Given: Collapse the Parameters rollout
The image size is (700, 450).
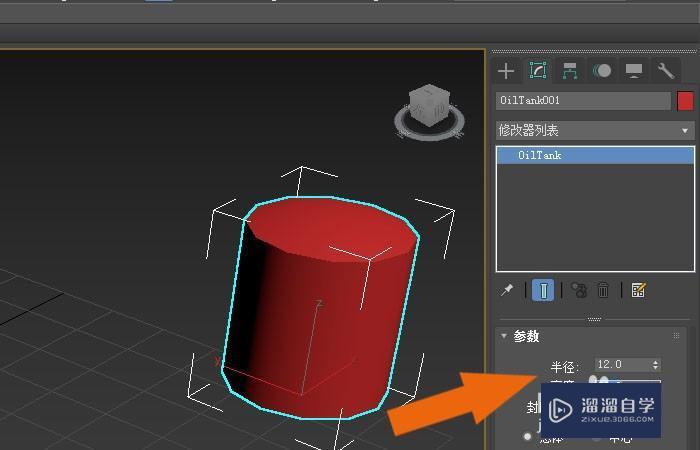Looking at the screenshot, I should [x=504, y=336].
